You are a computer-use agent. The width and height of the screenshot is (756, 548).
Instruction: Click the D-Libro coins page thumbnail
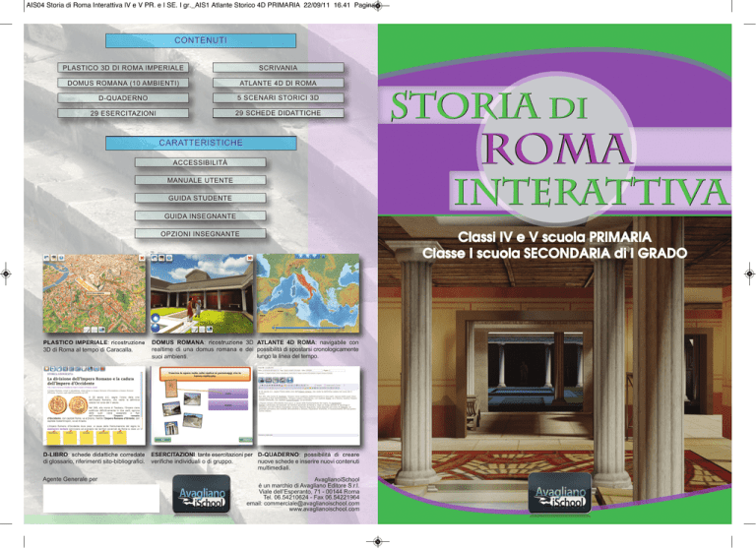[x=94, y=405]
